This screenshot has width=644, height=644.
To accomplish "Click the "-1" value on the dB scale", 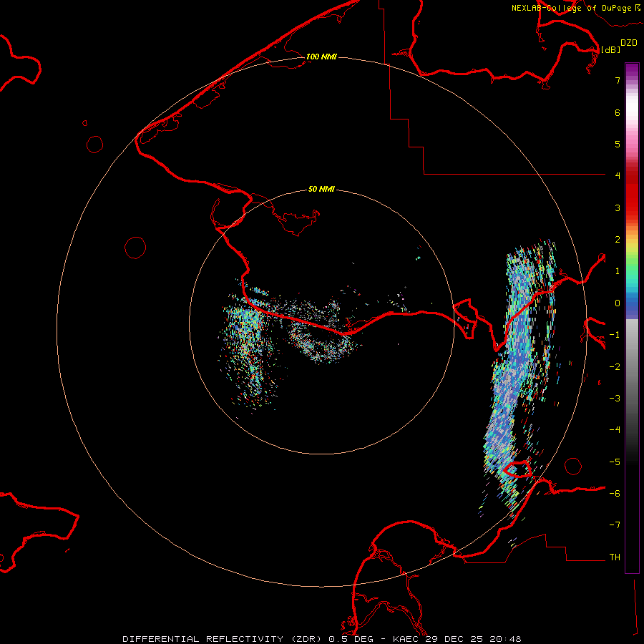I will 615,335.
